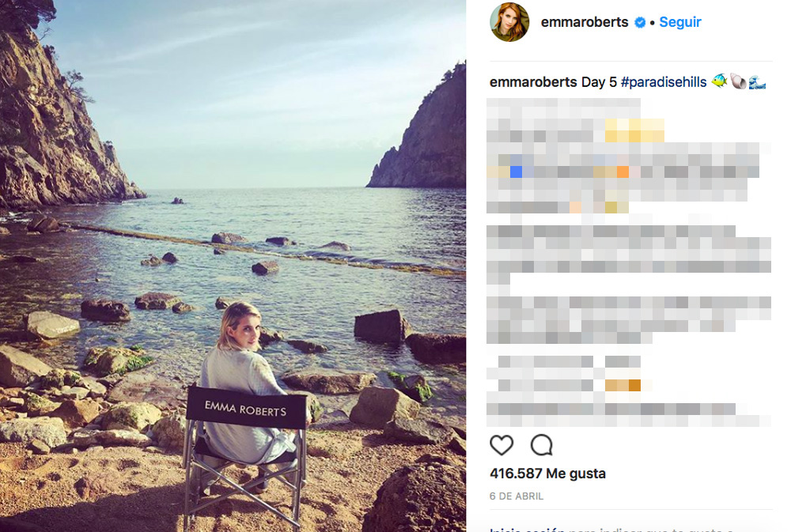Image resolution: width=791 pixels, height=532 pixels.
Task: Open comments using the speech bubble icon
Action: coord(541,445)
